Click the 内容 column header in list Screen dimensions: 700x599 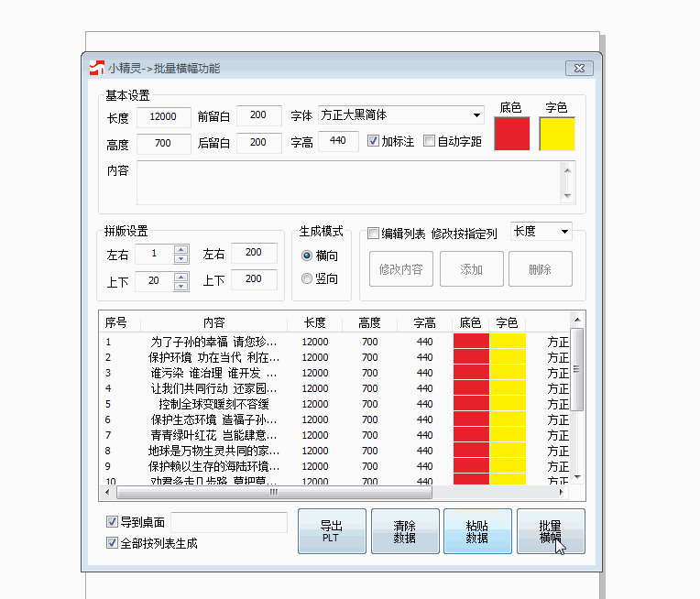tap(213, 322)
